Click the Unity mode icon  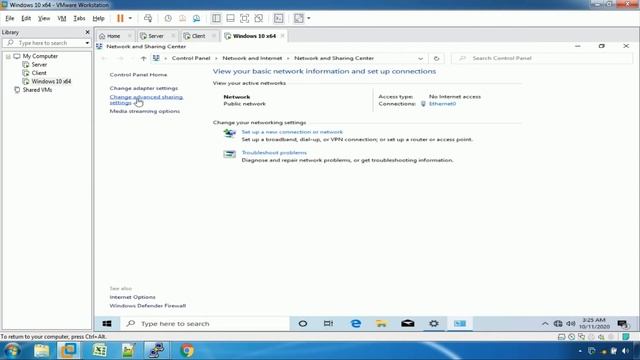[258, 18]
